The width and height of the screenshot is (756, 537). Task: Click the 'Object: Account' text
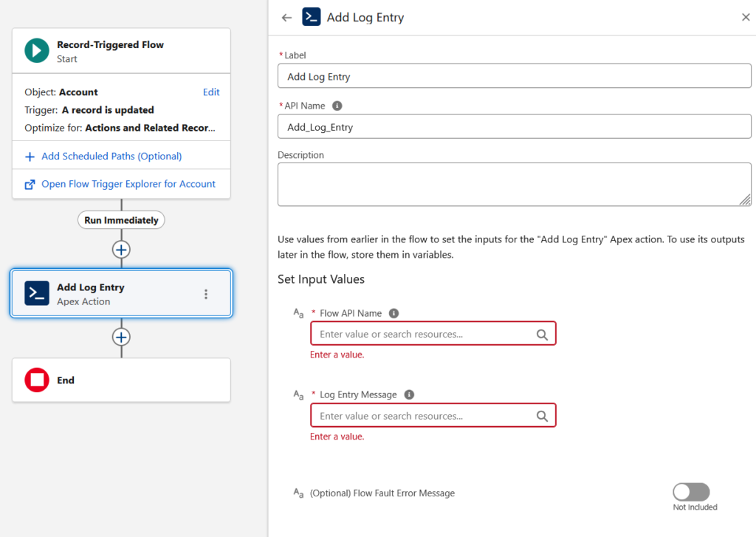pyautogui.click(x=61, y=92)
